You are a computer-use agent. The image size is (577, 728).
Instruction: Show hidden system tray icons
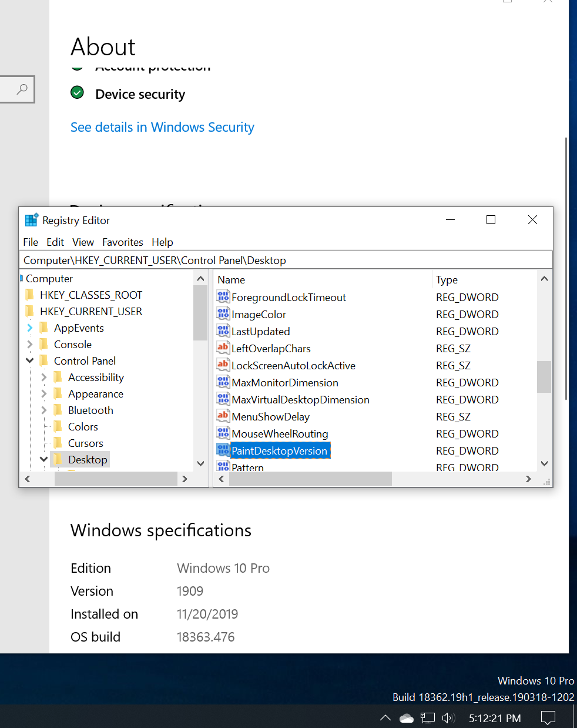pyautogui.click(x=385, y=717)
